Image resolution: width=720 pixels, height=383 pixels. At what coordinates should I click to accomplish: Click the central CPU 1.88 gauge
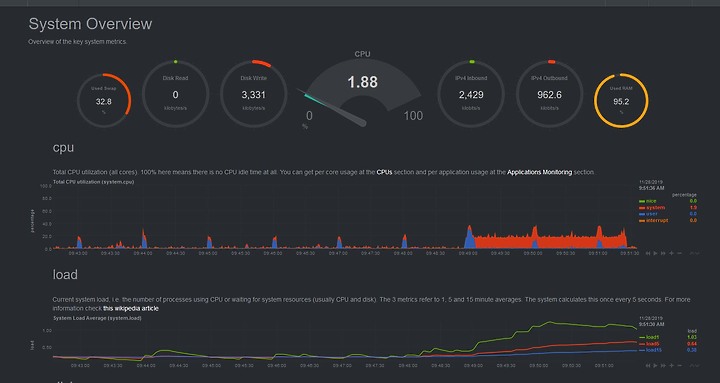[x=362, y=89]
